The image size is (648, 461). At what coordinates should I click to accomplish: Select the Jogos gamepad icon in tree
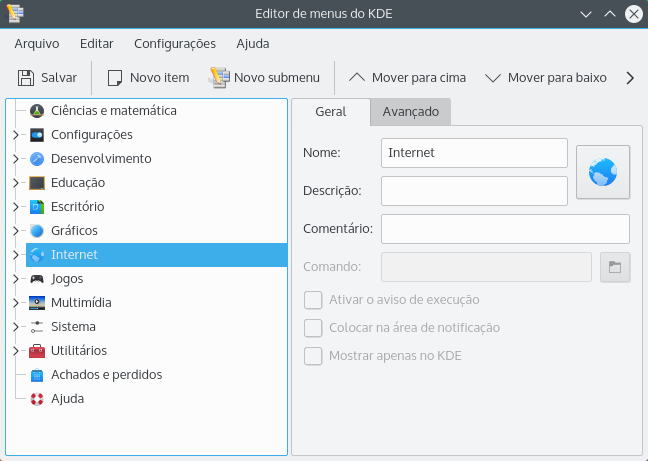point(37,279)
